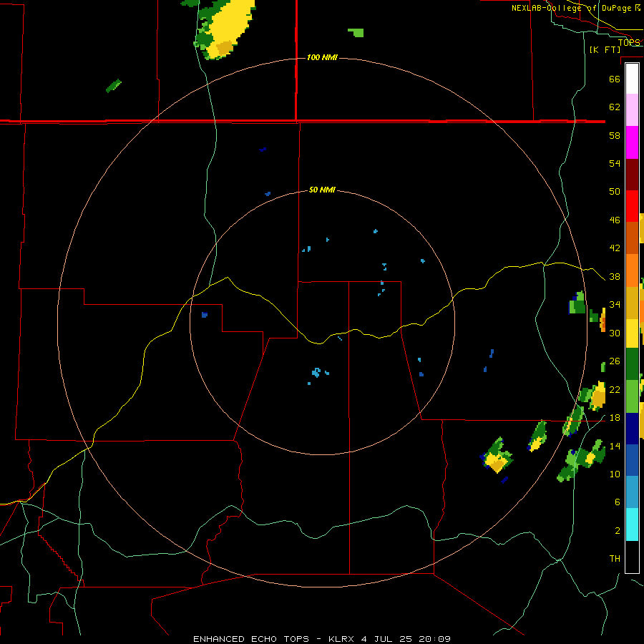Select the black TH legend swatch
Viewport: 644px width, 644px height.
[632, 557]
